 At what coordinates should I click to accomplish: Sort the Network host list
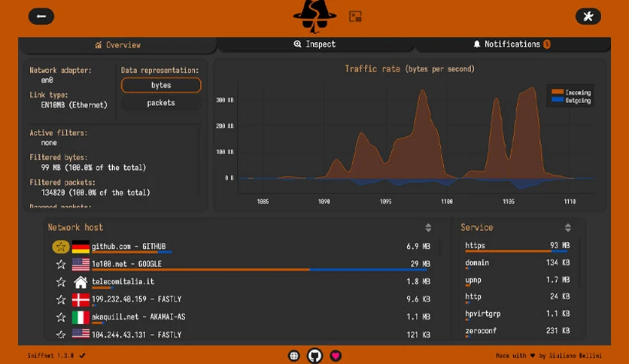point(428,228)
